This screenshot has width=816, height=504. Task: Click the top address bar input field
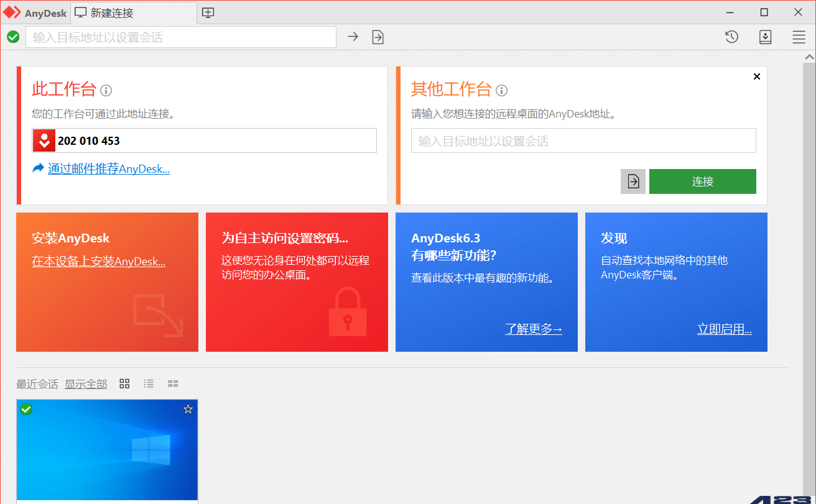[181, 37]
